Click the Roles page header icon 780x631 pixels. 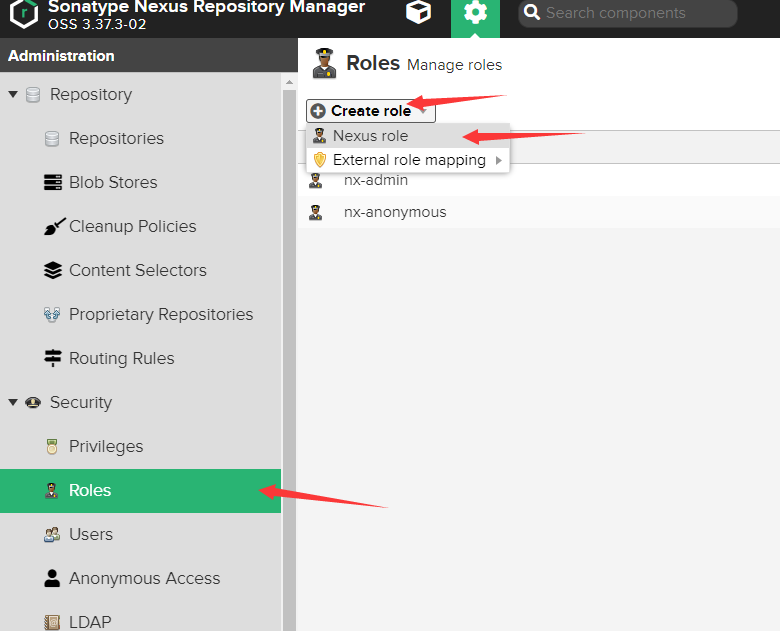click(x=324, y=63)
